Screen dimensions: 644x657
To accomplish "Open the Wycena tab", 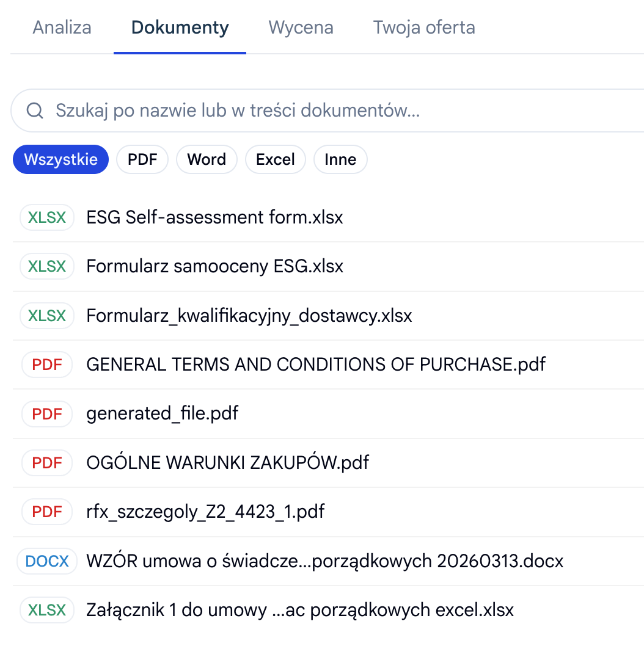I will [301, 27].
